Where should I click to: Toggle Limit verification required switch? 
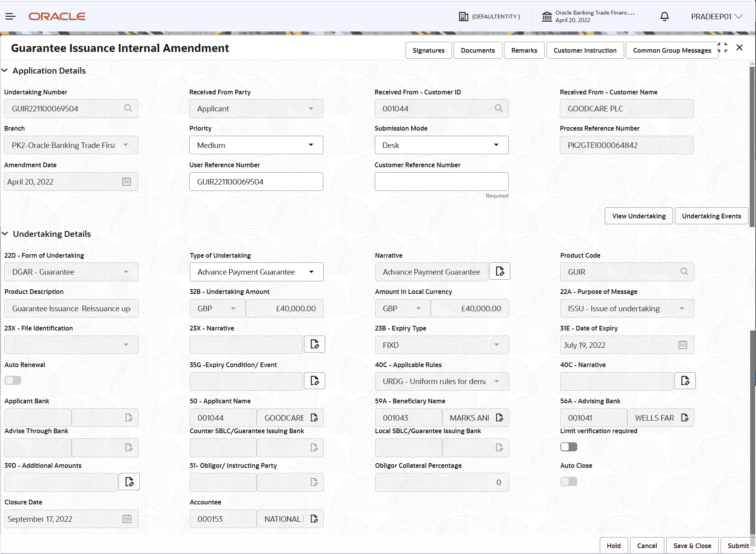pyautogui.click(x=569, y=447)
